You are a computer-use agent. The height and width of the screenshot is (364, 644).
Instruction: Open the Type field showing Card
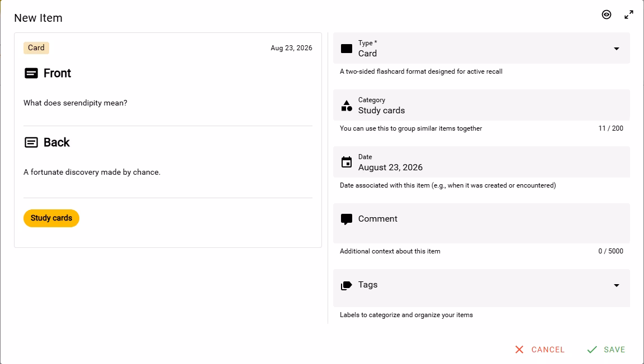[481, 48]
